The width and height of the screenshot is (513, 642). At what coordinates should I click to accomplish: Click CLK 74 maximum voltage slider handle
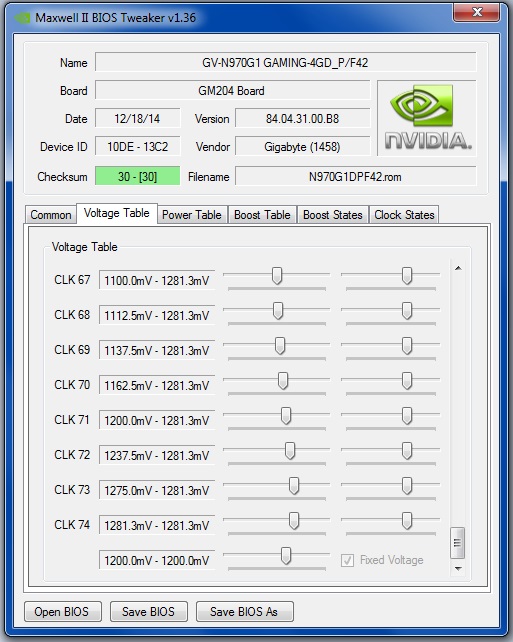pos(407,521)
